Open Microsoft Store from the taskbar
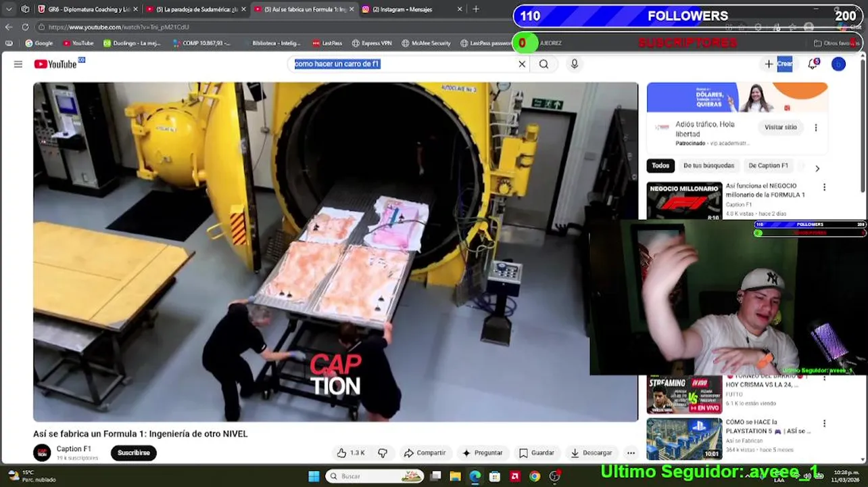868x487 pixels. 495,476
